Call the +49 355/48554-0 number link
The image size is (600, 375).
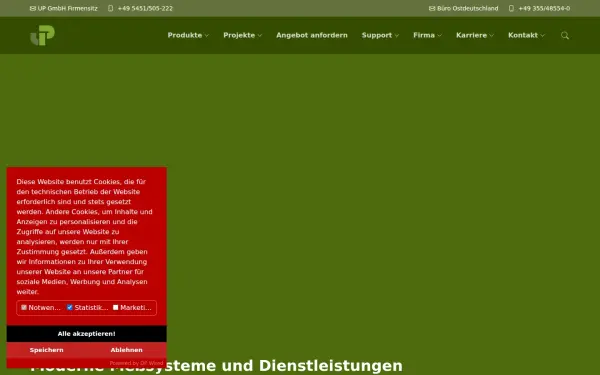click(x=544, y=8)
